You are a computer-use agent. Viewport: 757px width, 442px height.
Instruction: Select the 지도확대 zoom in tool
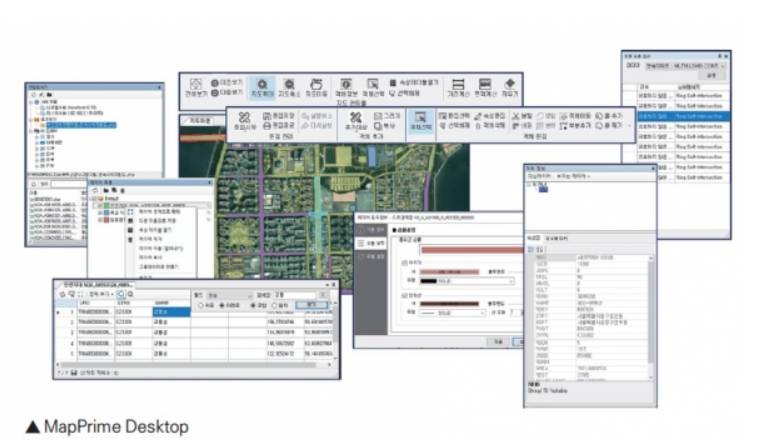(x=263, y=88)
